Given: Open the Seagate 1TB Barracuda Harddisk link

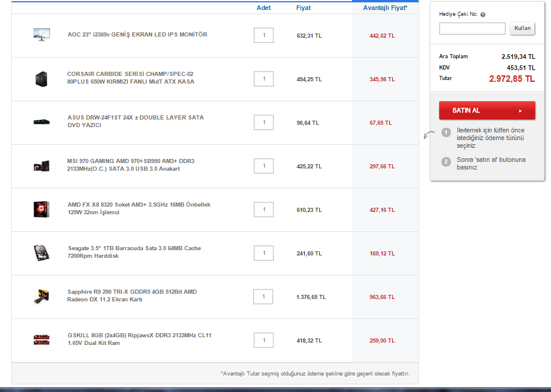Looking at the screenshot, I should coord(134,252).
